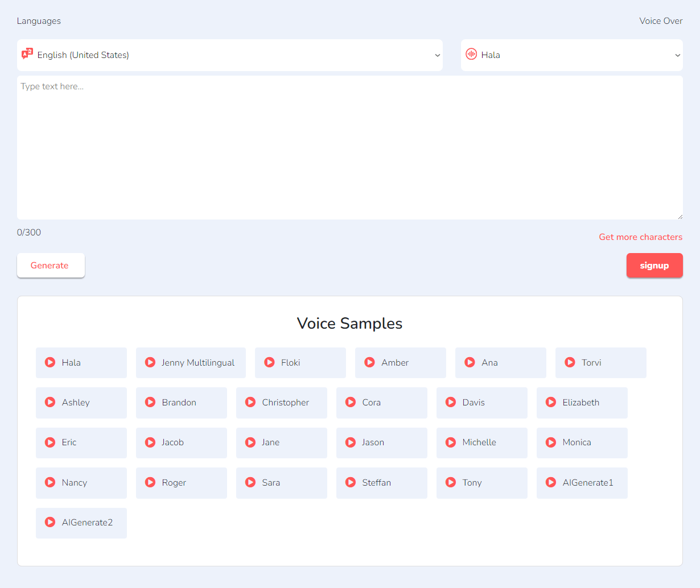700x588 pixels.
Task: Open the Get more characters link
Action: 641,237
